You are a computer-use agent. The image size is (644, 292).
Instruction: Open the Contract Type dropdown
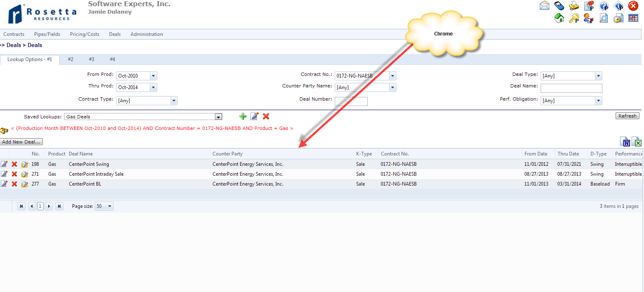174,101
